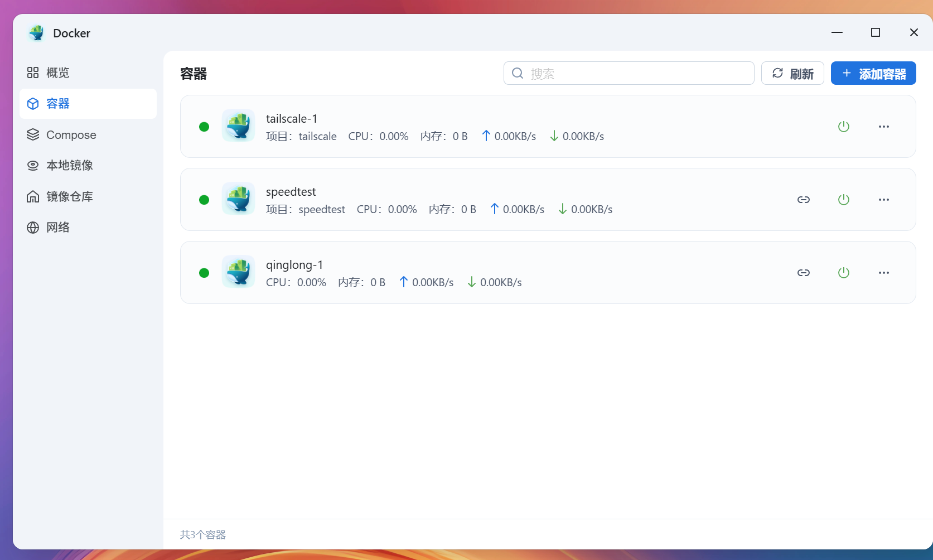
Task: Open the speedtest container web link icon
Action: point(804,199)
